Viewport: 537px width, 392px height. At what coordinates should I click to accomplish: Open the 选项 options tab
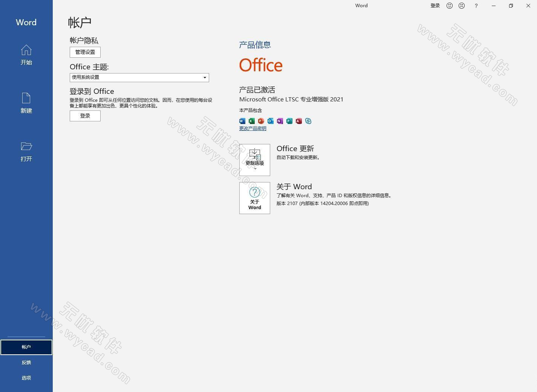[26, 378]
